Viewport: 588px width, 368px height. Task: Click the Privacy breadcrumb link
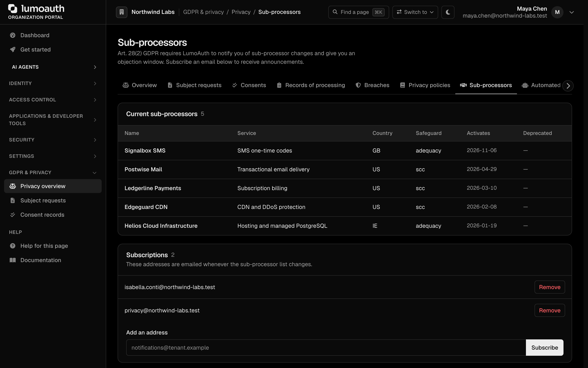click(241, 12)
